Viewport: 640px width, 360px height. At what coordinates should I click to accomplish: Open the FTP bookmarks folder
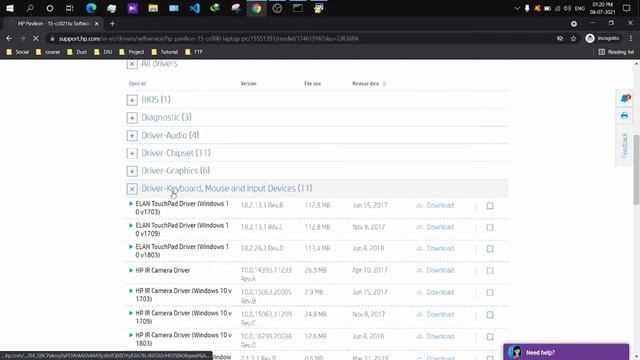194,52
